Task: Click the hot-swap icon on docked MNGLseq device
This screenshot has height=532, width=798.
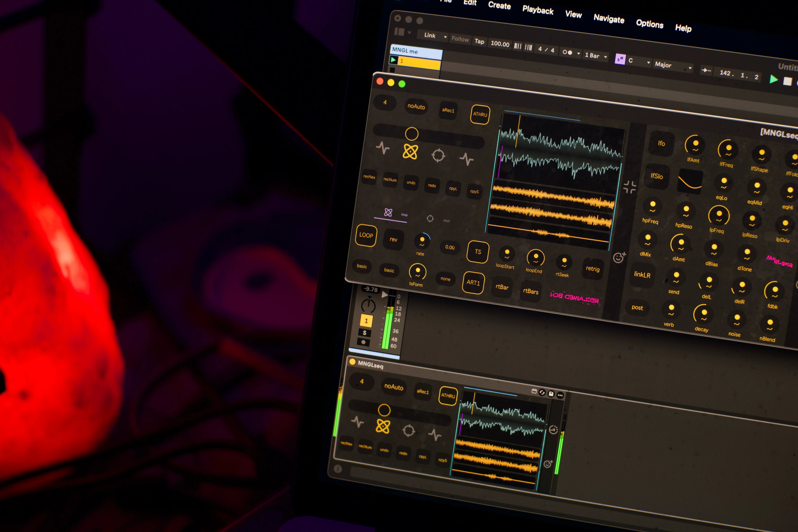Action: [x=534, y=391]
